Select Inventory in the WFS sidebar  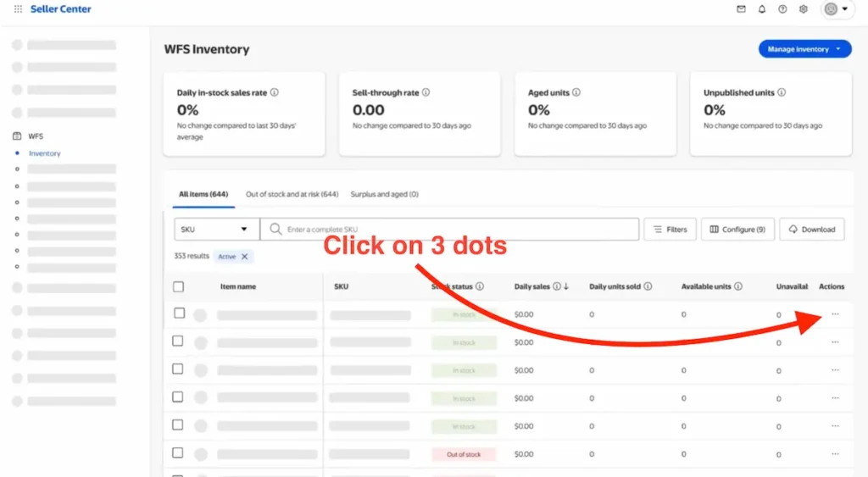(45, 153)
